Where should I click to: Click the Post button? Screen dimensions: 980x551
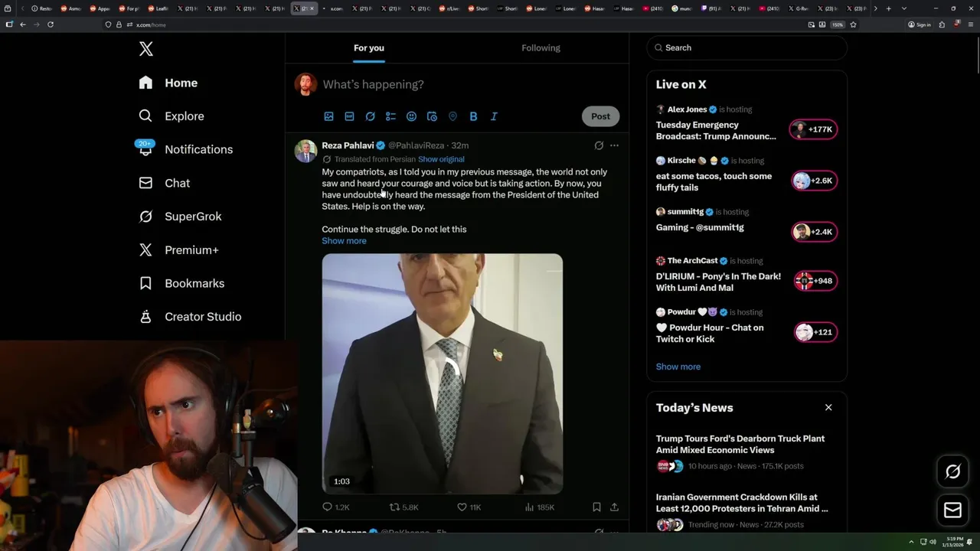point(600,116)
